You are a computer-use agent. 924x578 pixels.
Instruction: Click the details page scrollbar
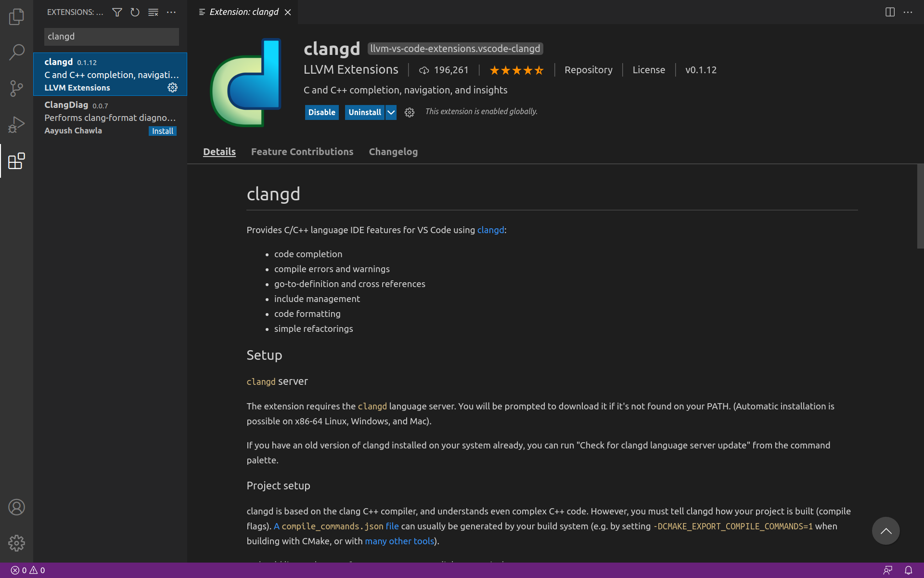click(920, 206)
